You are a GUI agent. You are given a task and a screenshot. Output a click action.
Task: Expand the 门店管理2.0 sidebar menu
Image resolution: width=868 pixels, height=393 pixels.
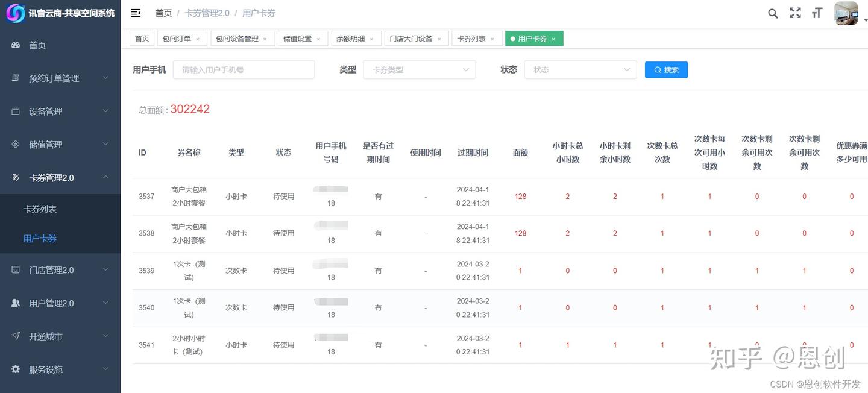(x=60, y=270)
